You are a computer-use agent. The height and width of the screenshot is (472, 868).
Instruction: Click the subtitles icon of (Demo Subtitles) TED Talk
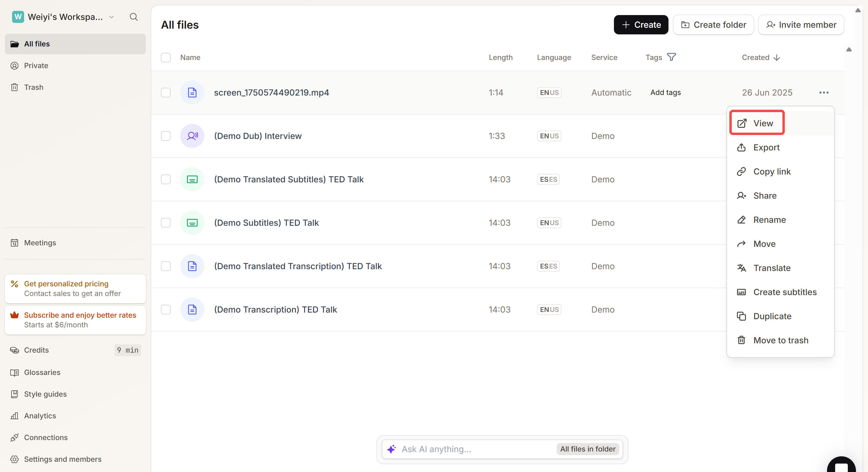point(192,223)
